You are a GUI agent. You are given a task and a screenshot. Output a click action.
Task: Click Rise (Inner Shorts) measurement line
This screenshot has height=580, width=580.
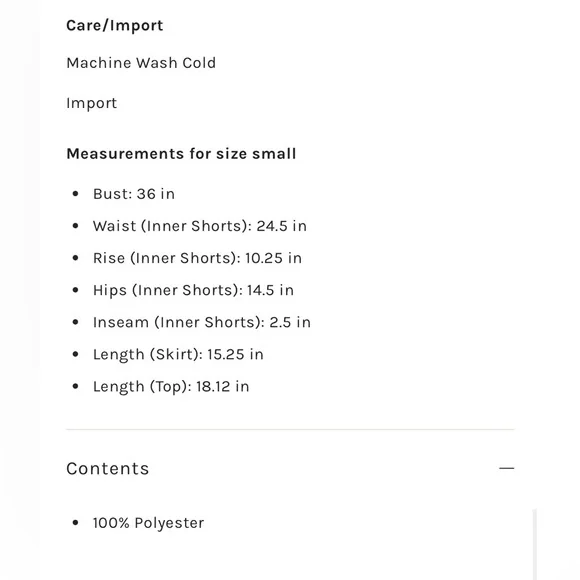click(x=197, y=258)
